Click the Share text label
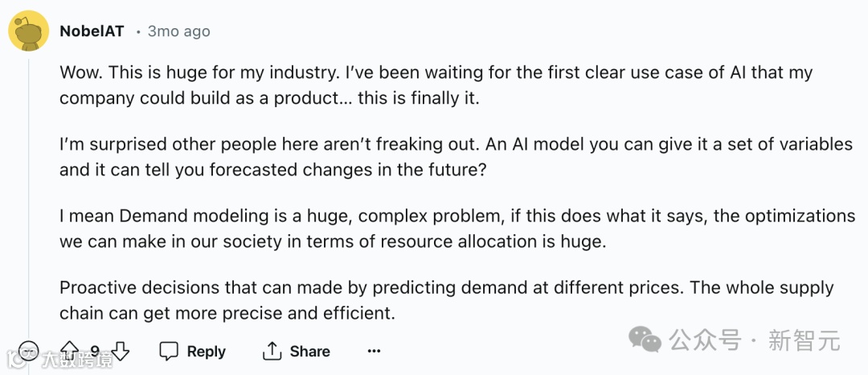Viewport: 868px width, 375px height. [310, 352]
